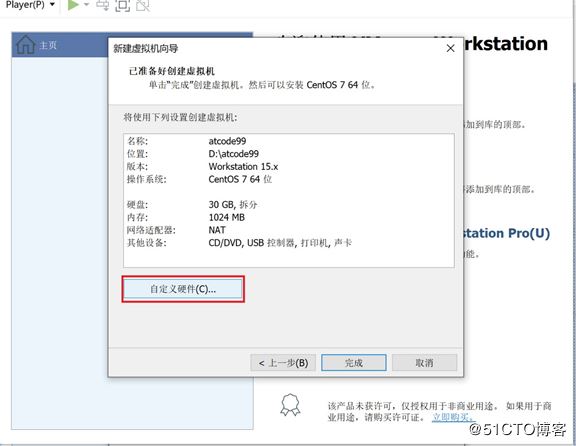Select the 主页 home item
The width and height of the screenshot is (576, 446).
pos(48,45)
